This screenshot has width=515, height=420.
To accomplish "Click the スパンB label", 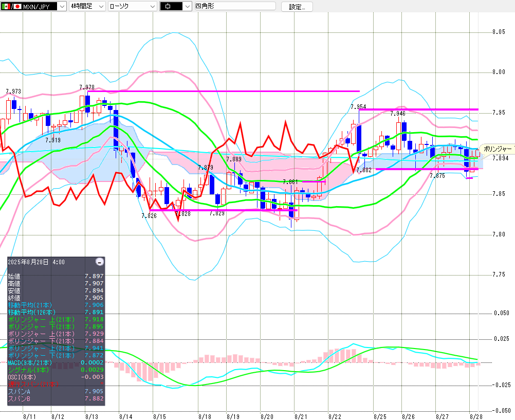I will point(19,398).
